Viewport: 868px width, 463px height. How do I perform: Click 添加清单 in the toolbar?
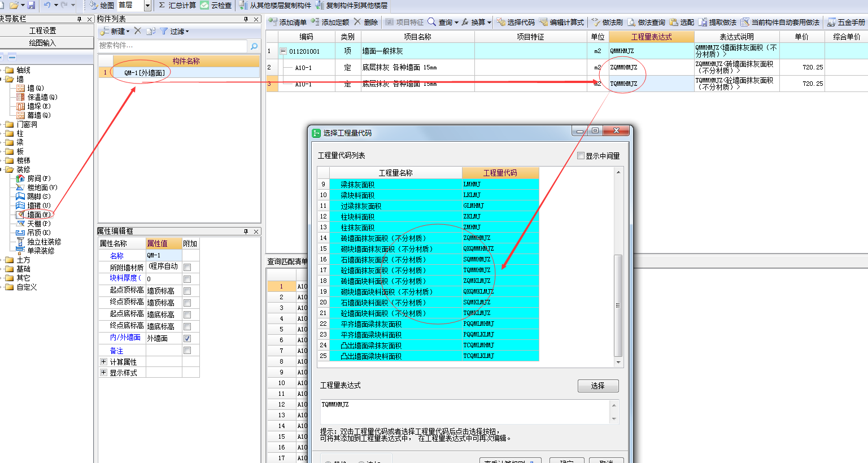click(288, 22)
